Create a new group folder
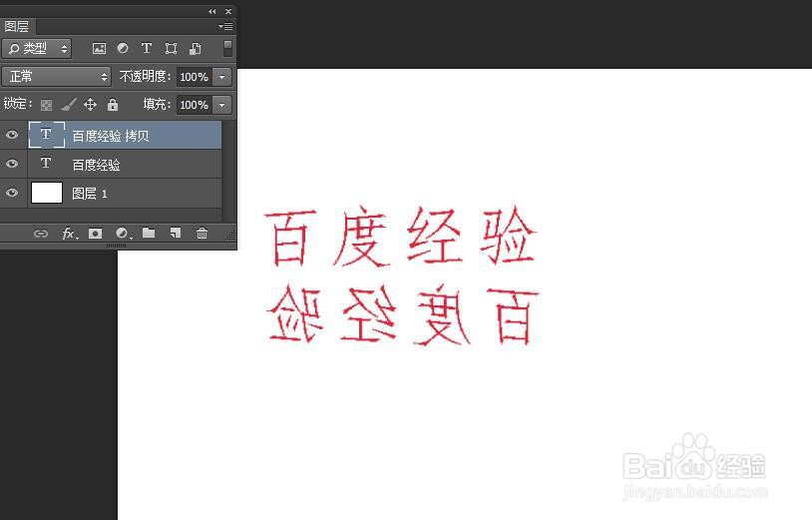Viewport: 812px width, 520px height. click(149, 233)
